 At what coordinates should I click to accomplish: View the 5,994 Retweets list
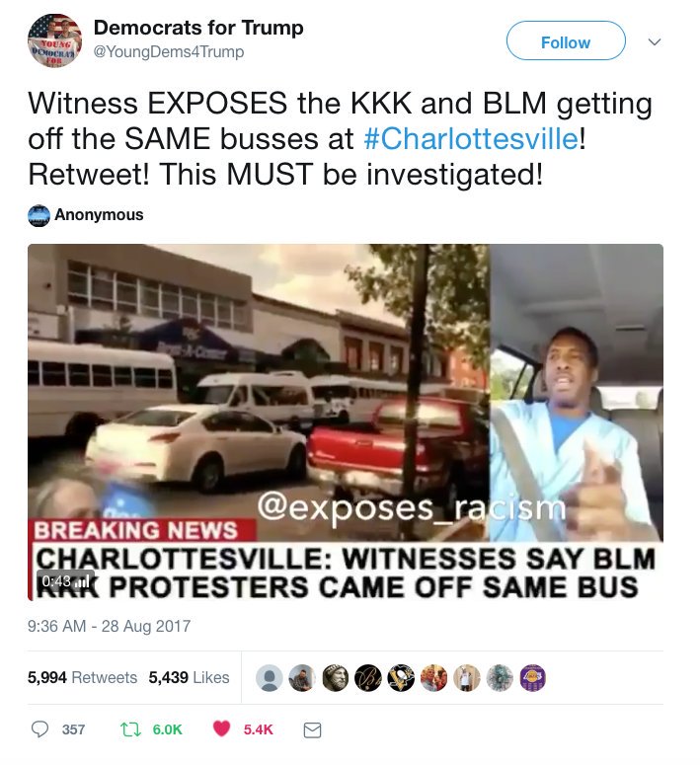point(82,677)
